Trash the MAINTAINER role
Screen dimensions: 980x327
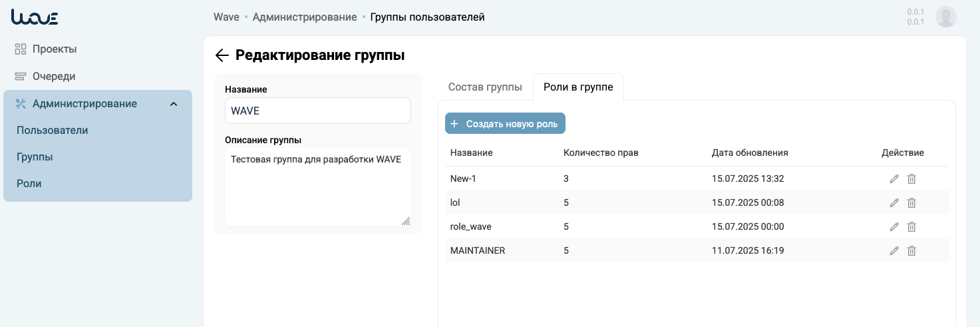(912, 250)
